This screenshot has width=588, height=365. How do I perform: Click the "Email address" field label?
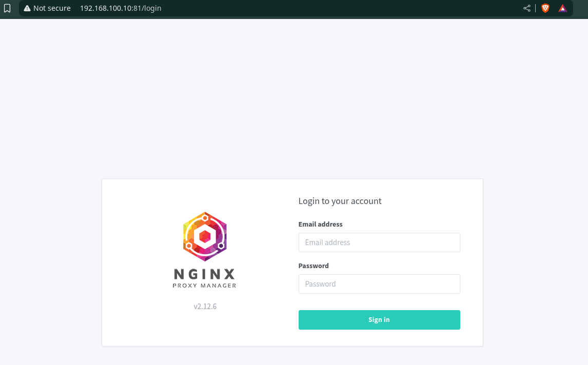click(x=320, y=224)
